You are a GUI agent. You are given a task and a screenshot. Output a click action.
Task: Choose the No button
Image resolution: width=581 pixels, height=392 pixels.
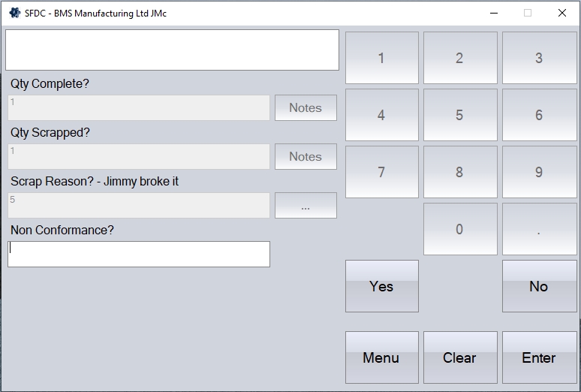539,286
